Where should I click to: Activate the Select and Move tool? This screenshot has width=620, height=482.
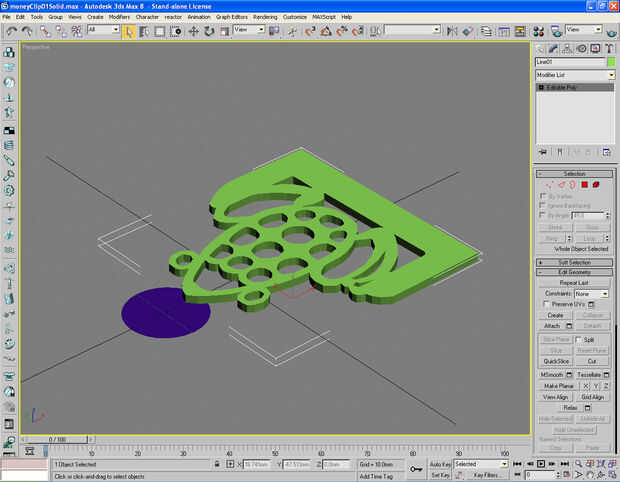[193, 31]
